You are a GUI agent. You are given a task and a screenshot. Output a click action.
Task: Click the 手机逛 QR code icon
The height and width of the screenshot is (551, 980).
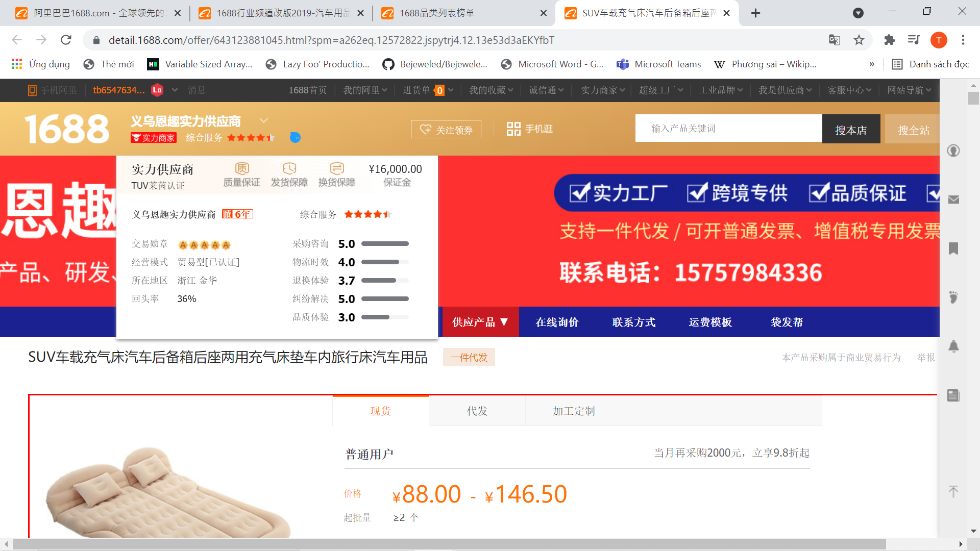tap(513, 129)
